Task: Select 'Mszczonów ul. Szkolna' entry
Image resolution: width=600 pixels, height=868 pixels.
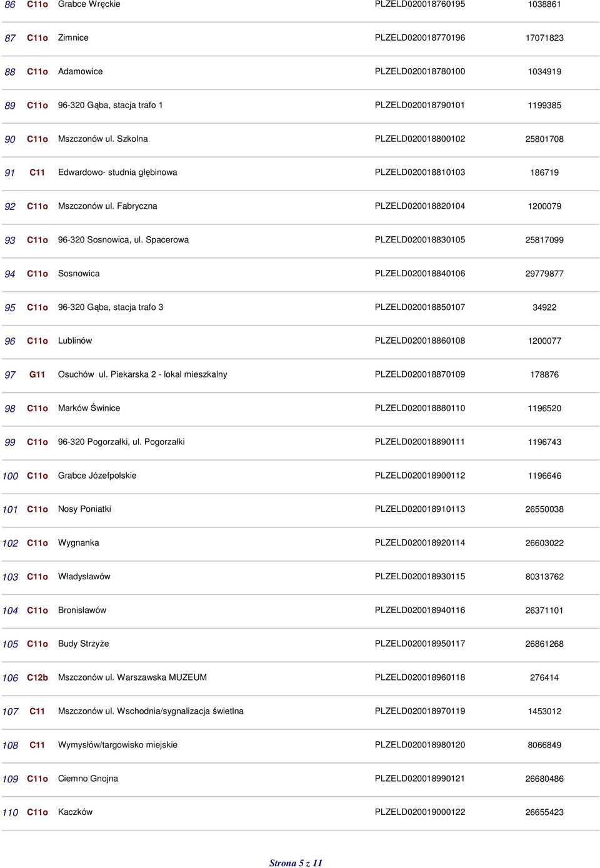Action: 103,139
